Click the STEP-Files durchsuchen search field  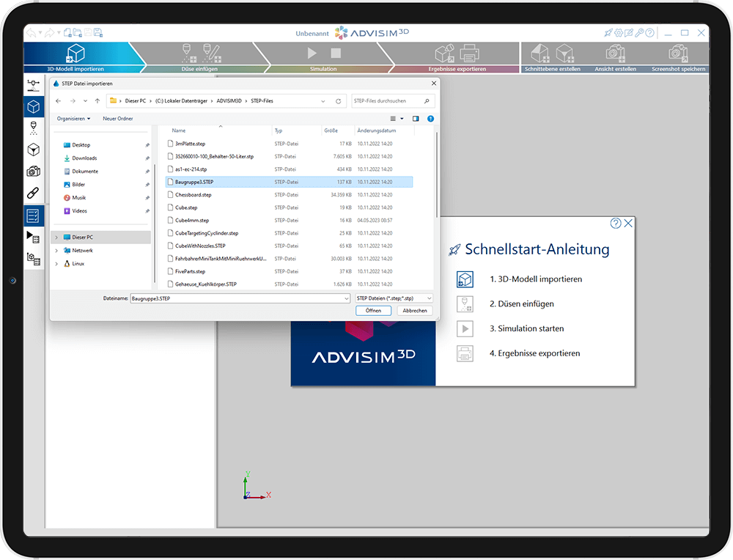[393, 101]
